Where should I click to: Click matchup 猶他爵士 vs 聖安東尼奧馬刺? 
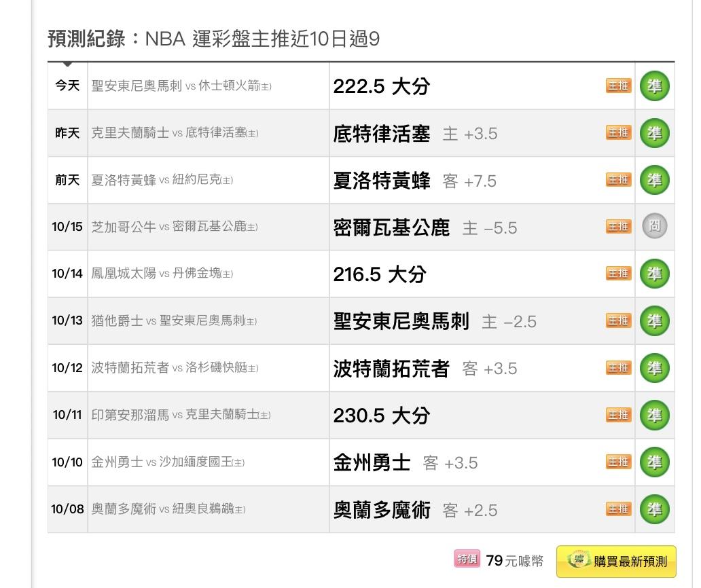tap(174, 320)
